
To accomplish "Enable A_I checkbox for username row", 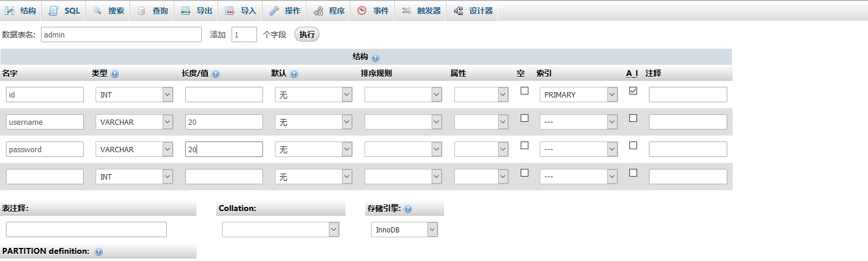I will 633,118.
